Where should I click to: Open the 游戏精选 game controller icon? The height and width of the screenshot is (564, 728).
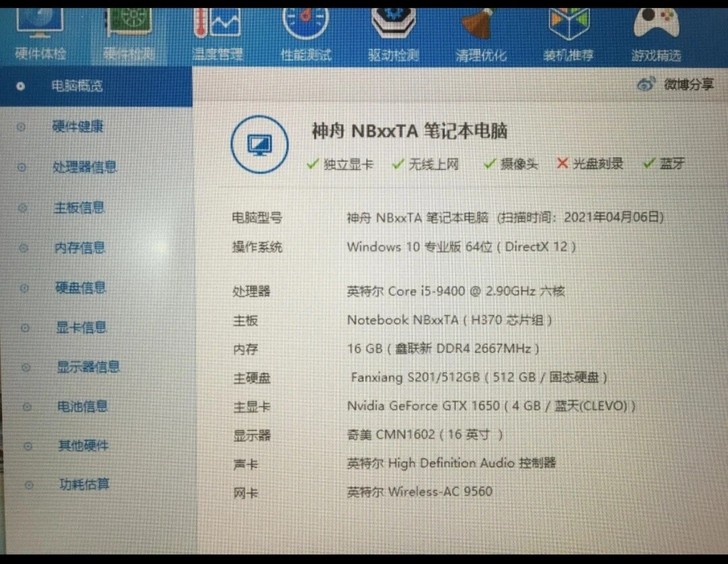[x=656, y=35]
